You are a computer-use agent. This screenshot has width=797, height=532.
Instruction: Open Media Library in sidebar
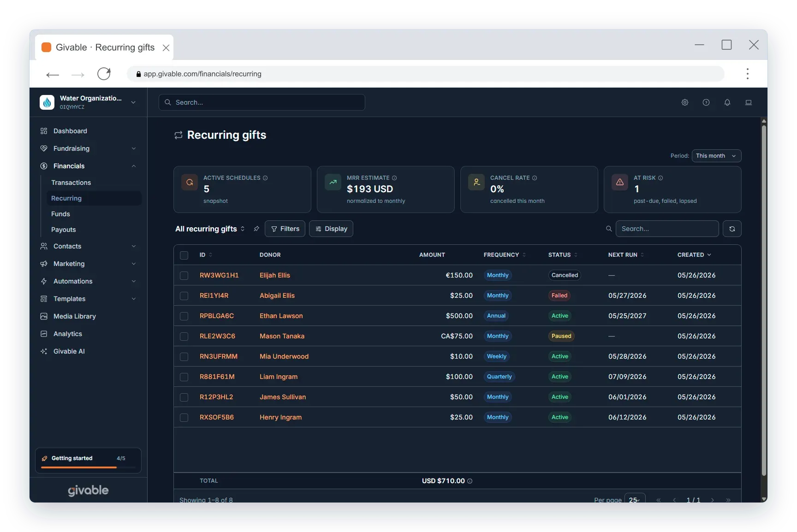(88, 316)
